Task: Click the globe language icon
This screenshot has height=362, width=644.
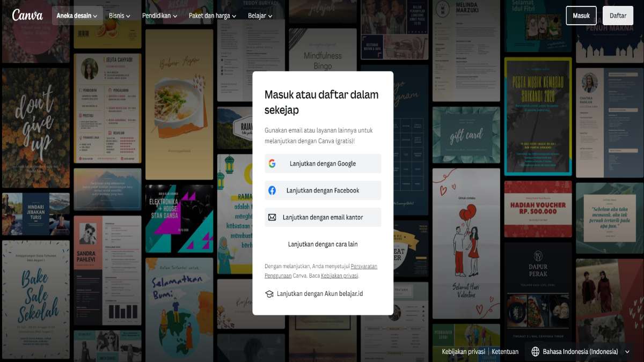Action: (x=535, y=352)
